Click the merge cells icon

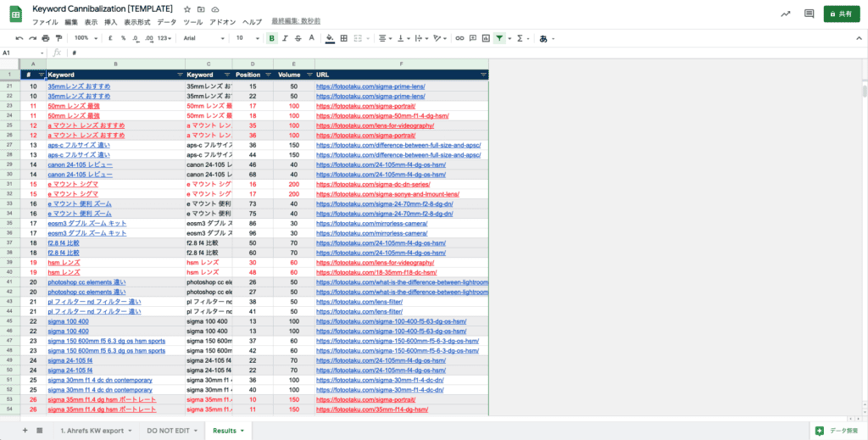[x=358, y=38]
